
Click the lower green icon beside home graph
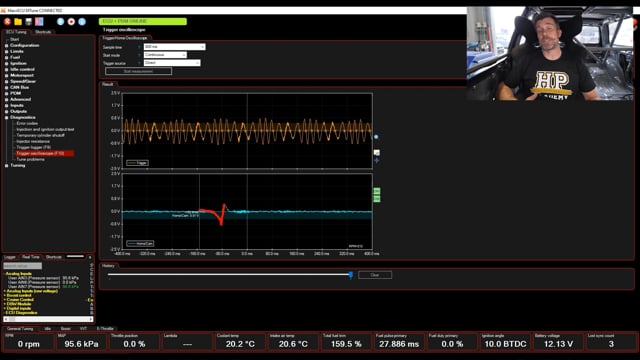coord(377,198)
